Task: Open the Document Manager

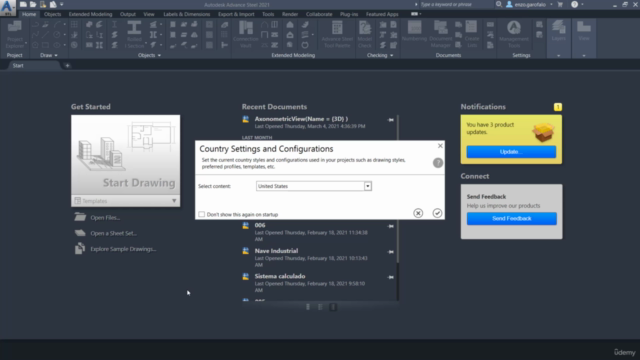Action: (441, 35)
